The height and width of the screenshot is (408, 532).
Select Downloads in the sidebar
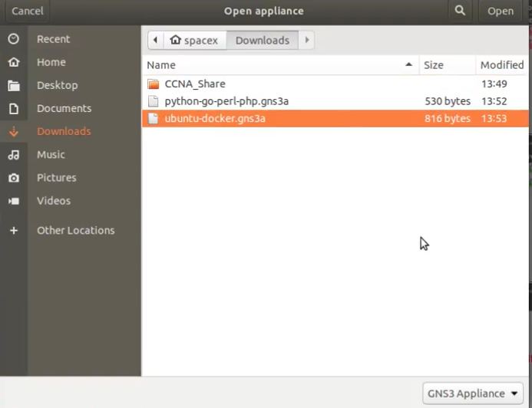64,131
